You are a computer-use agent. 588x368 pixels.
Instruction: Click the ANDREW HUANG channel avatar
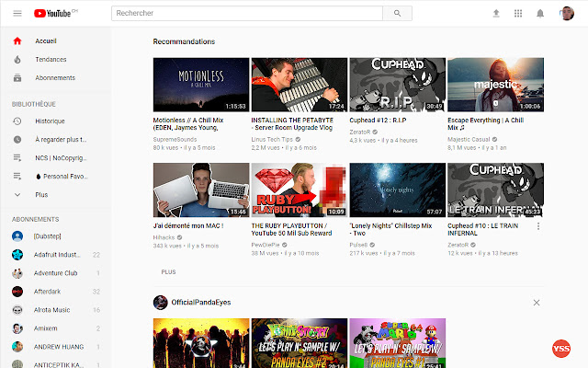[x=17, y=347]
